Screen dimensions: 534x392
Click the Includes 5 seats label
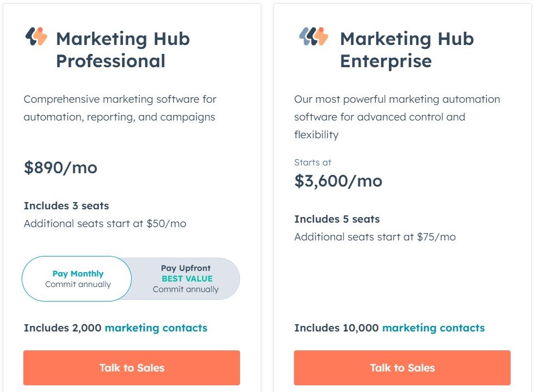point(336,219)
